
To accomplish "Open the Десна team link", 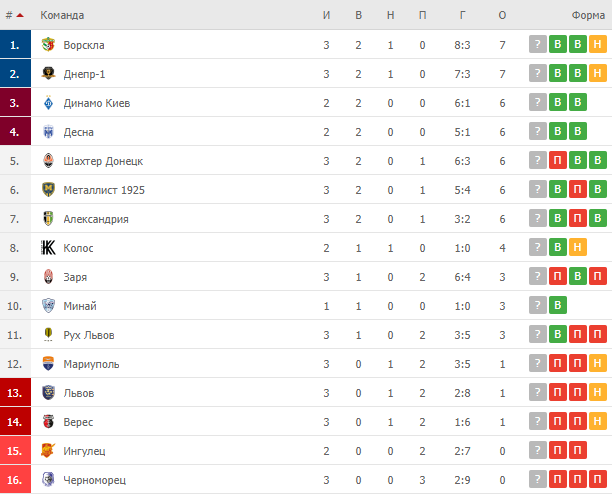I will (78, 132).
